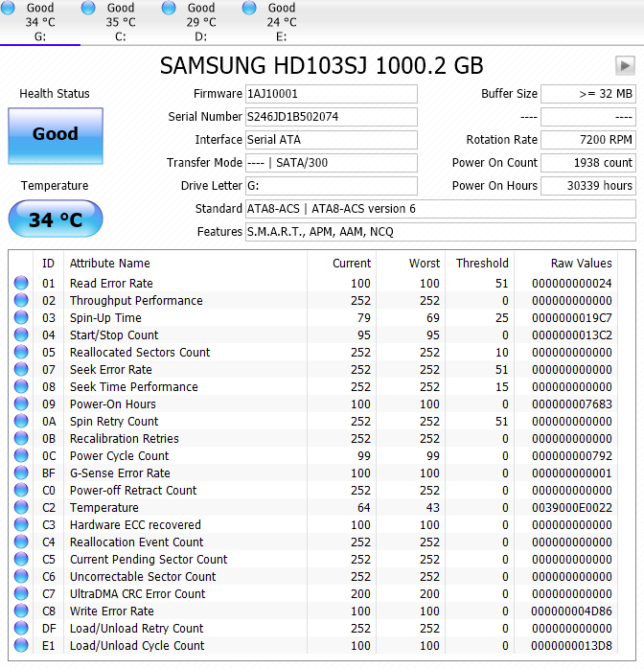The width and height of the screenshot is (644, 669).
Task: Click the status icon for Spin-Up Time
Action: [21, 317]
